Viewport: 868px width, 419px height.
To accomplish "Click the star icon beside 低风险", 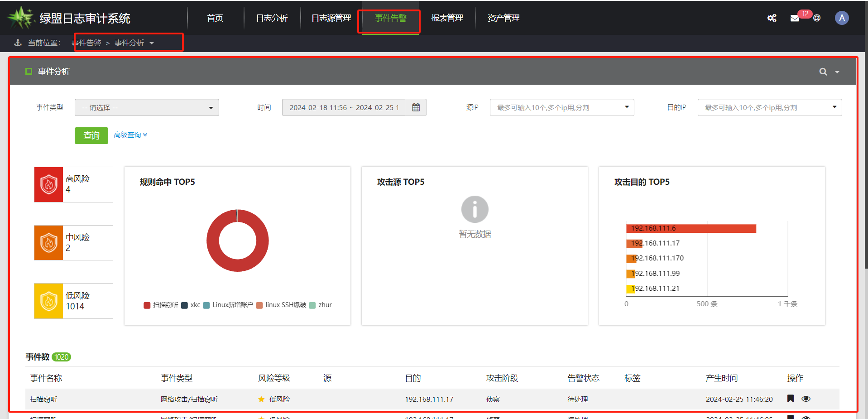I will pyautogui.click(x=261, y=399).
